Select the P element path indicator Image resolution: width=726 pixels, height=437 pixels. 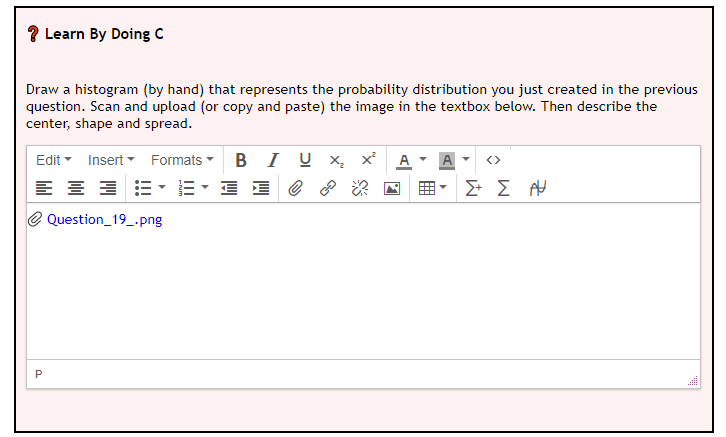[38, 374]
